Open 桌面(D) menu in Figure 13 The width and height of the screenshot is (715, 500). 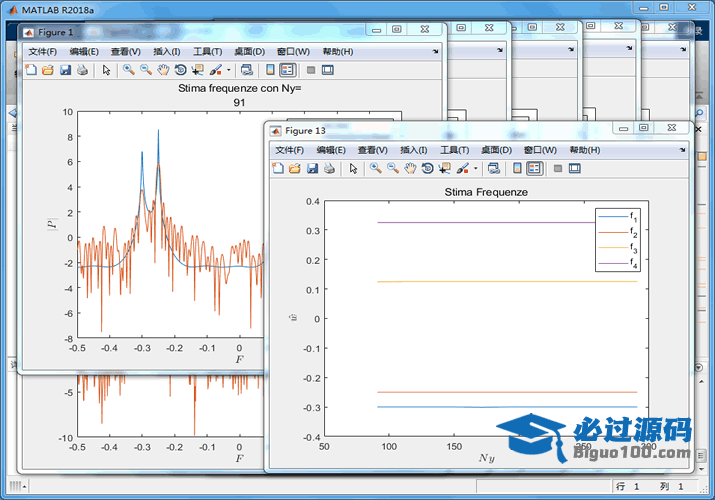pos(497,150)
